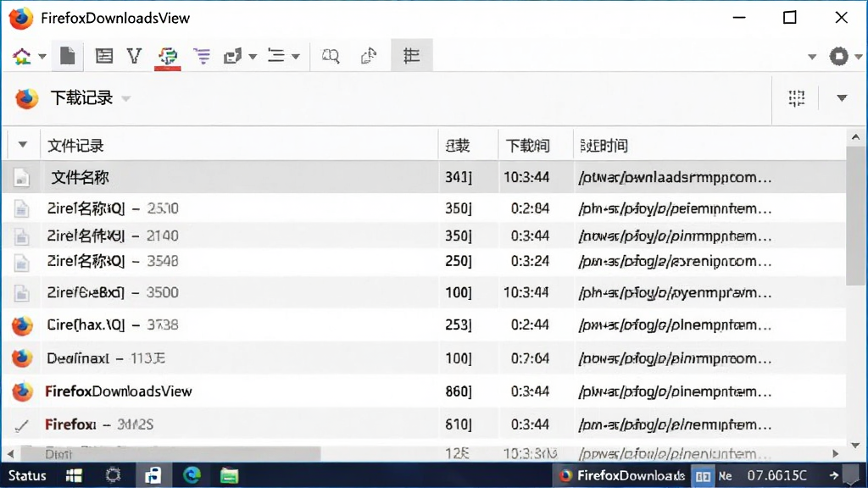
Task: Click the horizontal scrollbar left arrow
Action: tap(10, 454)
